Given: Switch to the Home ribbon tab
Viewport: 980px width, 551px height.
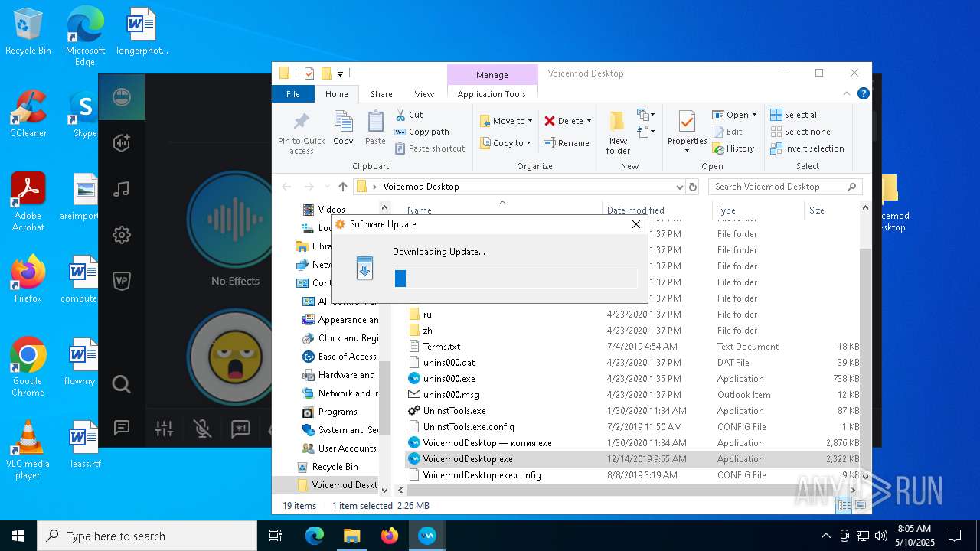Looking at the screenshot, I should 337,94.
